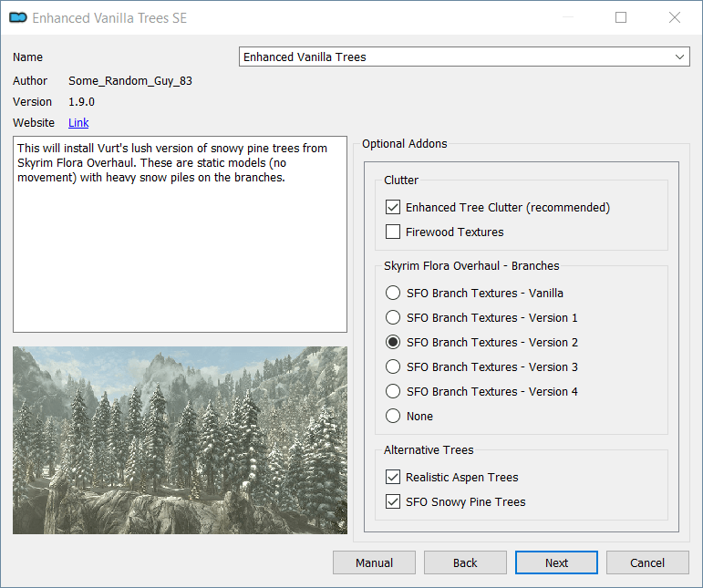Click the Enhanced Vanilla Trees name field
Image resolution: width=703 pixels, height=588 pixels.
464,57
